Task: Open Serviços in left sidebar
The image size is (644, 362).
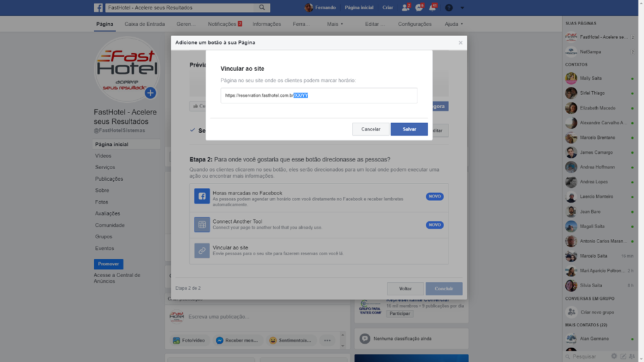Action: coord(105,167)
